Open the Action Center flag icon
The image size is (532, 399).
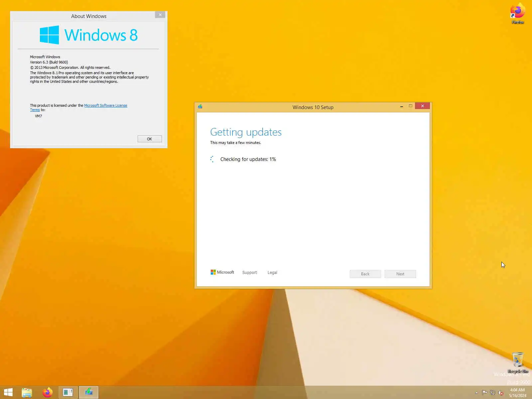484,393
